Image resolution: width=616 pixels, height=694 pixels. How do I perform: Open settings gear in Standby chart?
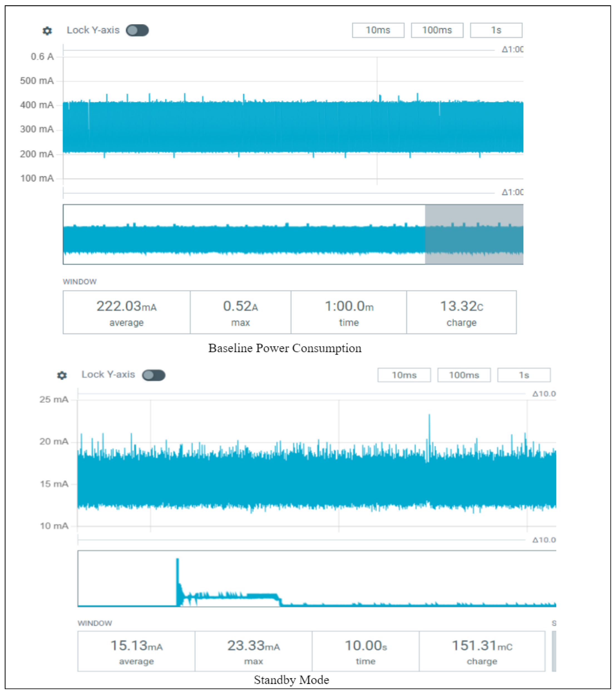pos(62,375)
